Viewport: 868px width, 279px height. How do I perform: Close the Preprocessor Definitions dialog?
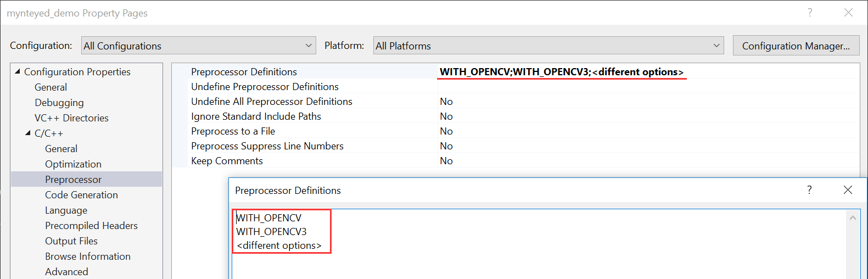(x=848, y=190)
